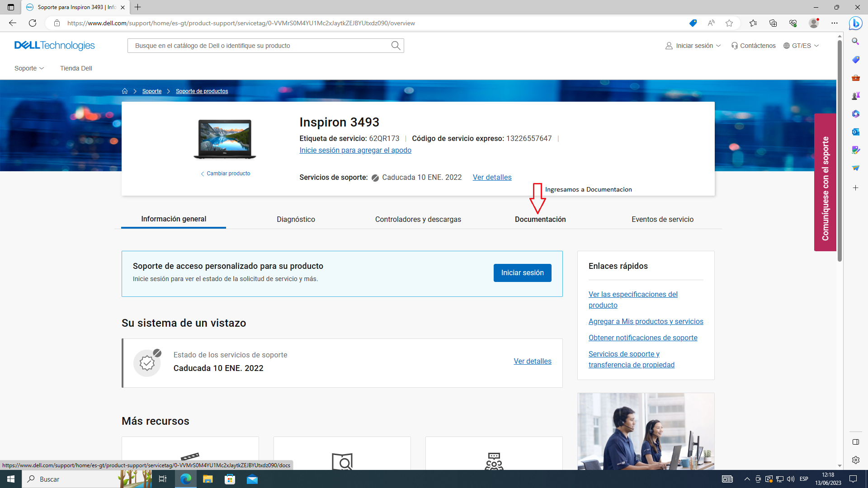Add page to favorites with star icon

[x=729, y=23]
